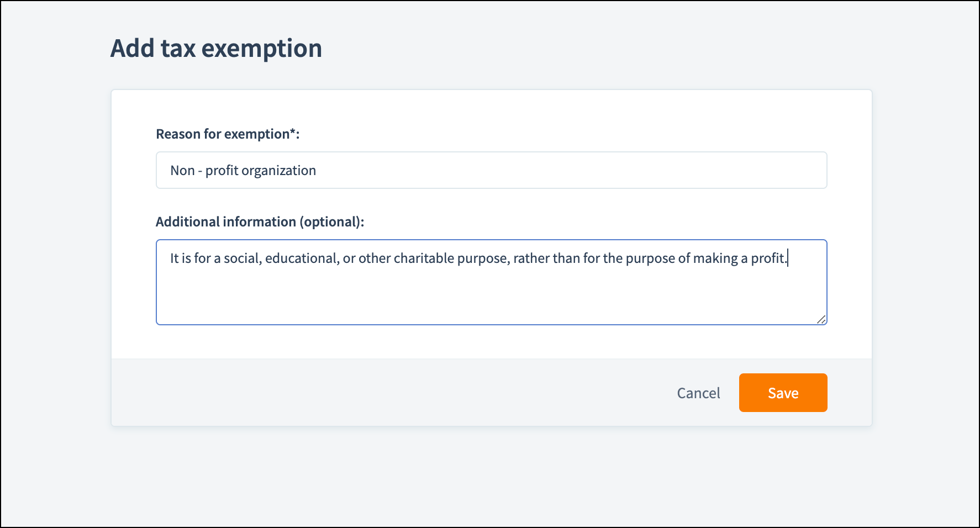Click the word "than" in the textarea

pyautogui.click(x=566, y=258)
